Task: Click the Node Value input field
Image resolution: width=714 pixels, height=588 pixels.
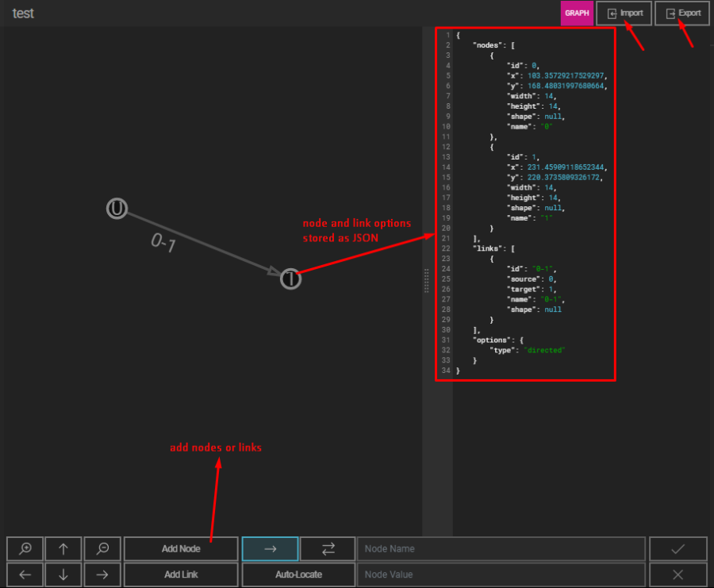Action: tap(501, 575)
